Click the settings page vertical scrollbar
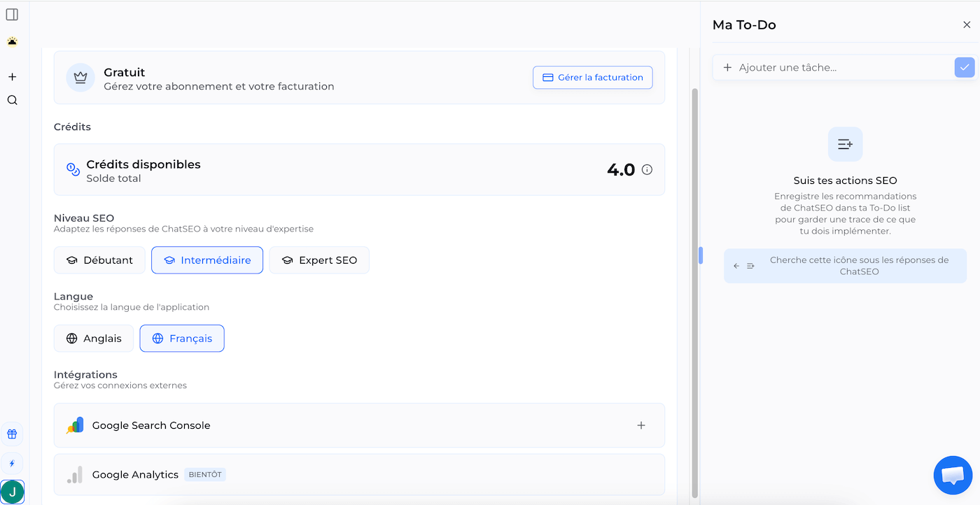The image size is (980, 505). (x=694, y=280)
